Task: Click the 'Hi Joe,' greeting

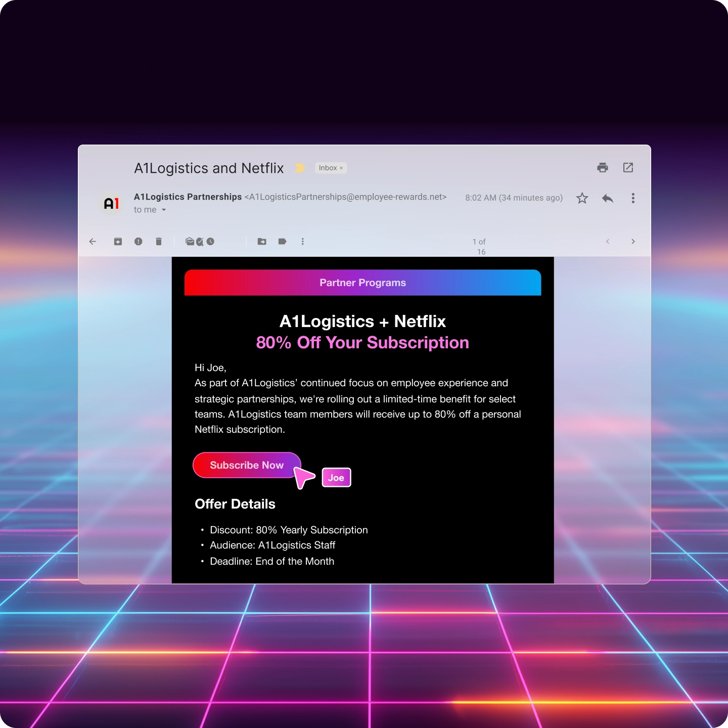Action: (210, 368)
